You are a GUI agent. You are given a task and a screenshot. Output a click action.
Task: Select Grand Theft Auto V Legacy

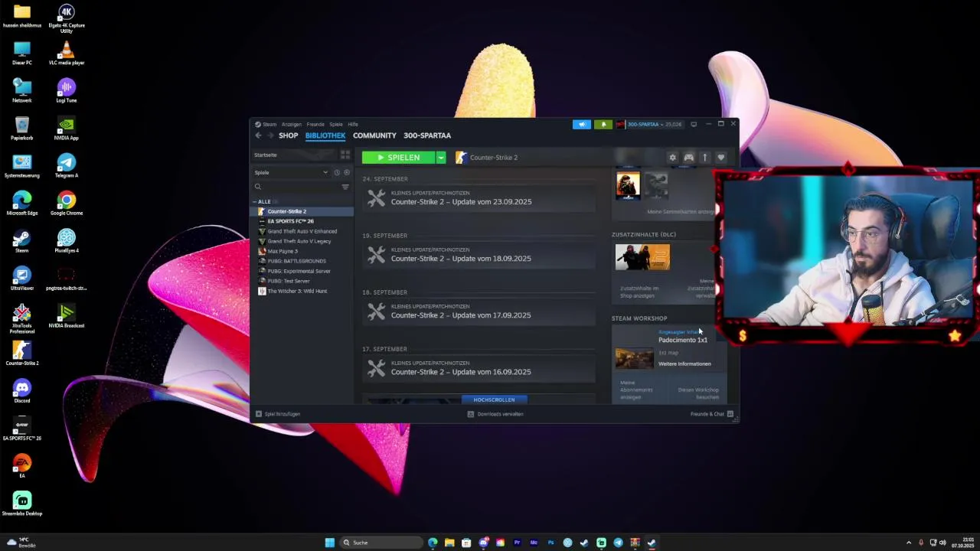303,241
